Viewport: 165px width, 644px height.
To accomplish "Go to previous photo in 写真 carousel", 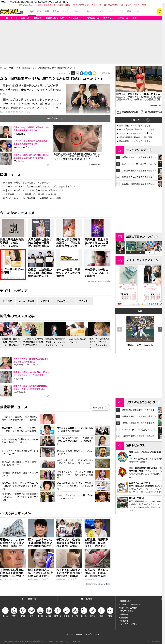I will click(120, 329).
